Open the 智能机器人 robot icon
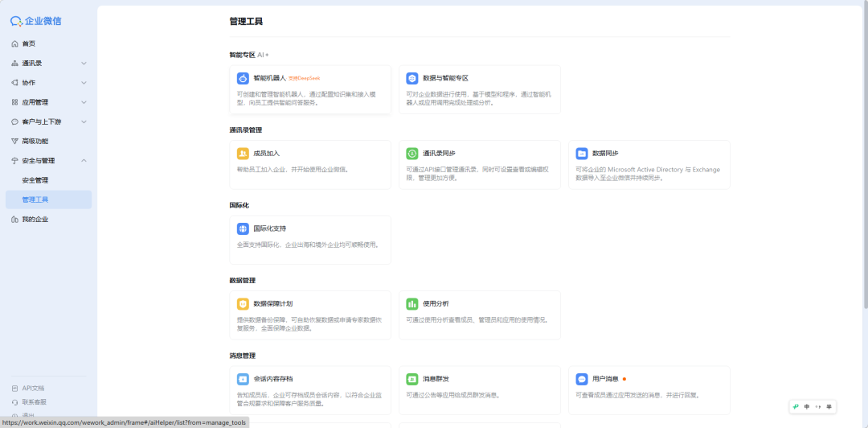868x428 pixels. tap(243, 78)
